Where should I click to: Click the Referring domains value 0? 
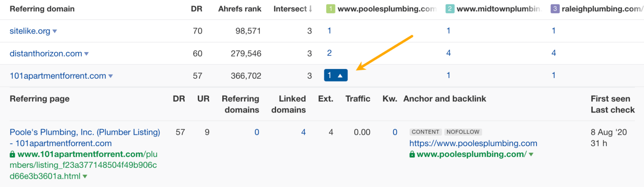pyautogui.click(x=256, y=132)
